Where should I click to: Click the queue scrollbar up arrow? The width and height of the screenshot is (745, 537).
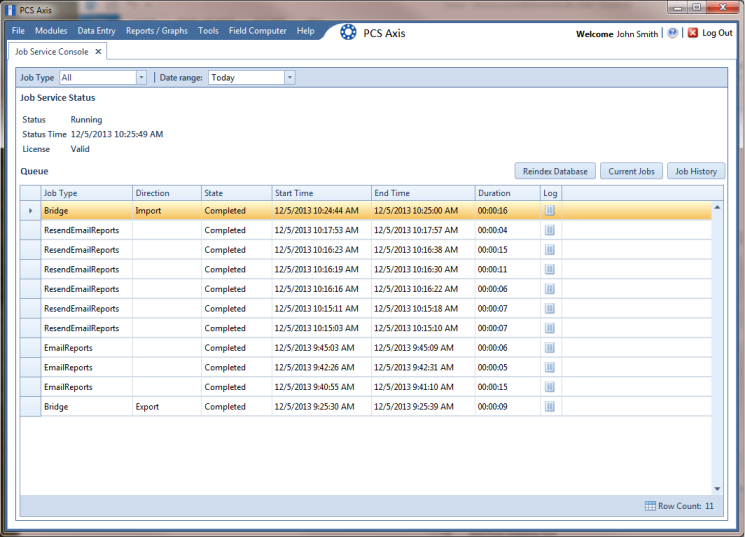717,208
